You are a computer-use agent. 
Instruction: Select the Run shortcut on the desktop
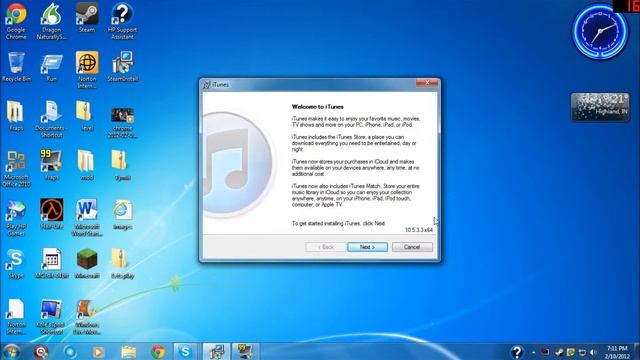pos(51,67)
